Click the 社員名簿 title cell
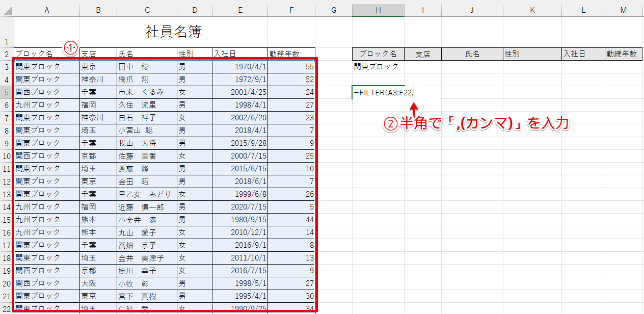The height and width of the screenshot is (314, 644). (x=174, y=32)
